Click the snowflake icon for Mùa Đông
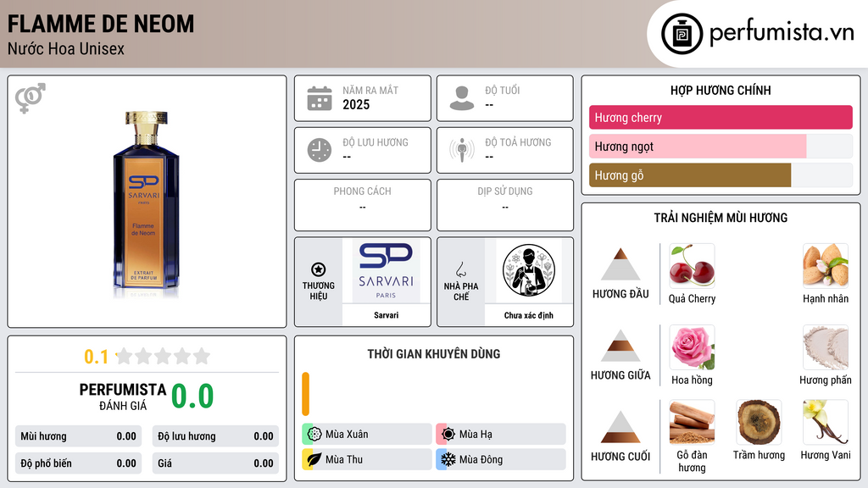This screenshot has width=868, height=488. pyautogui.click(x=448, y=459)
